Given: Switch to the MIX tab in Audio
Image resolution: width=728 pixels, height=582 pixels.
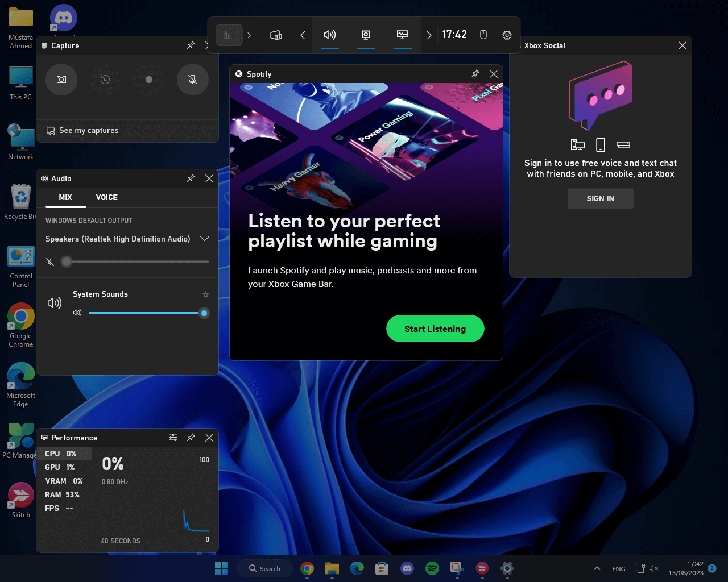Looking at the screenshot, I should 65,197.
